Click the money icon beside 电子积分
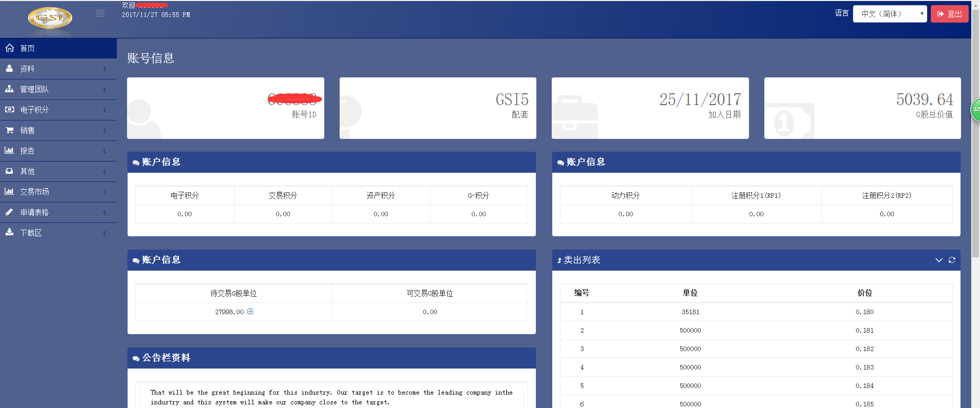Image resolution: width=980 pixels, height=408 pixels. point(9,109)
